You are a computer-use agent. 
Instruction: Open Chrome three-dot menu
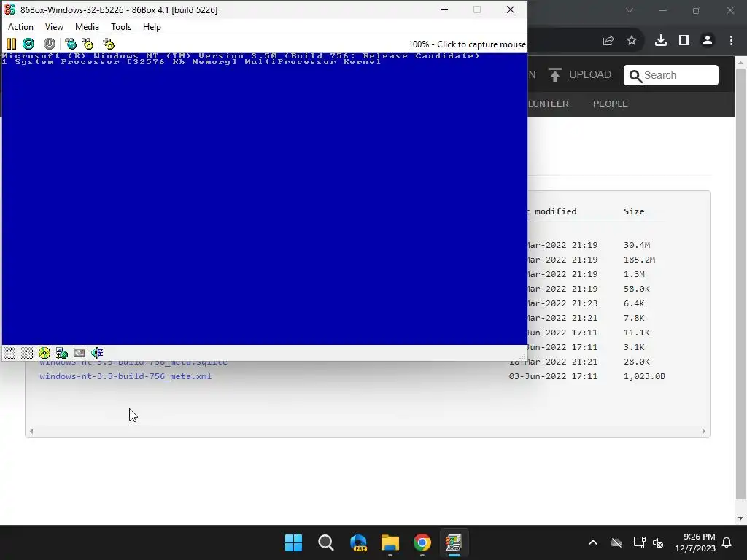click(x=731, y=41)
